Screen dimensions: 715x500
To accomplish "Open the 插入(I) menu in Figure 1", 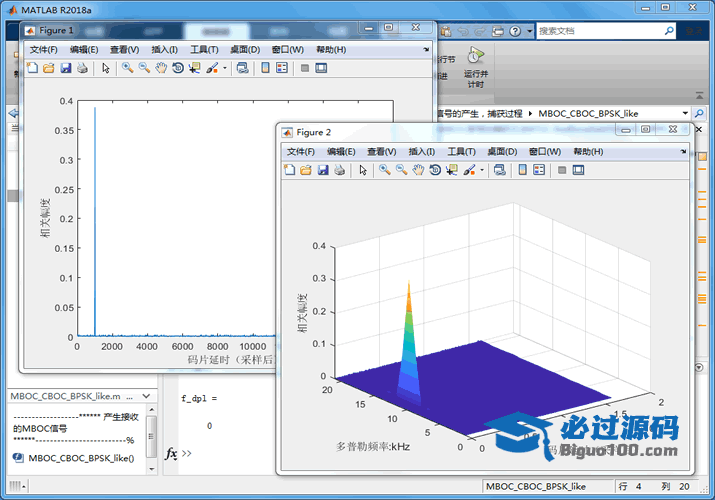I will click(x=164, y=49).
